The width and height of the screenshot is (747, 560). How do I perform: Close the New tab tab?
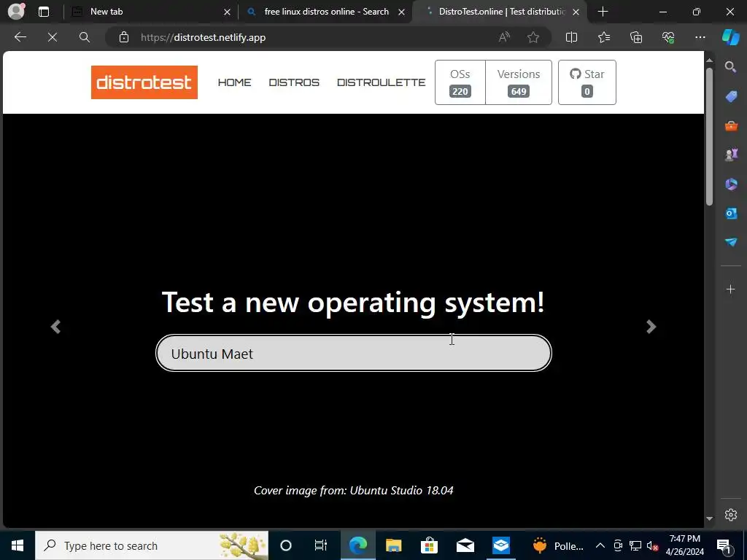(x=228, y=12)
